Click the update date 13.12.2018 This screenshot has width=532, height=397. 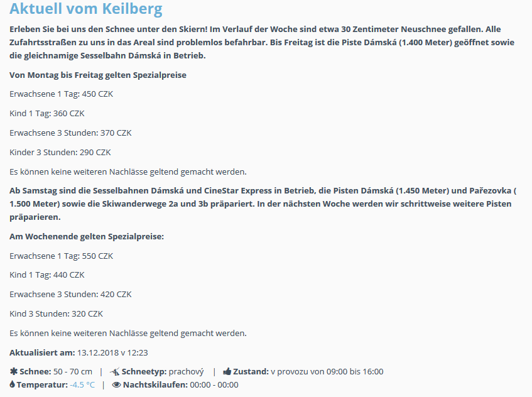97,352
